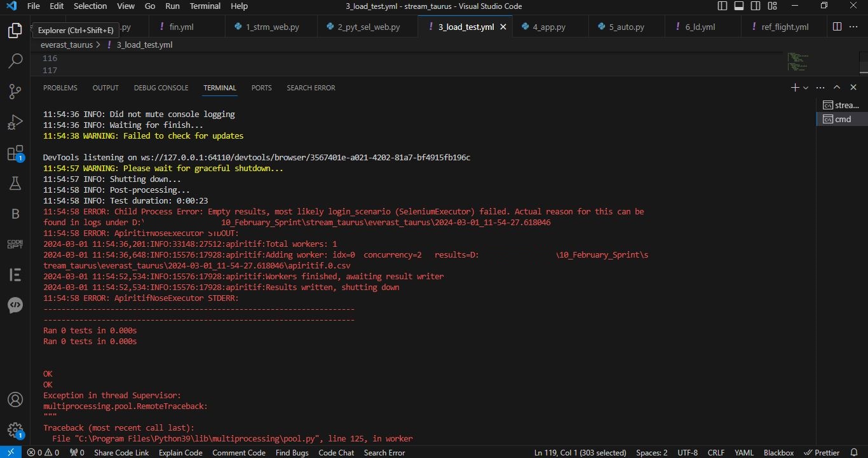Click the ports forwarded indicator in status bar
The height and width of the screenshot is (458, 868).
77,452
